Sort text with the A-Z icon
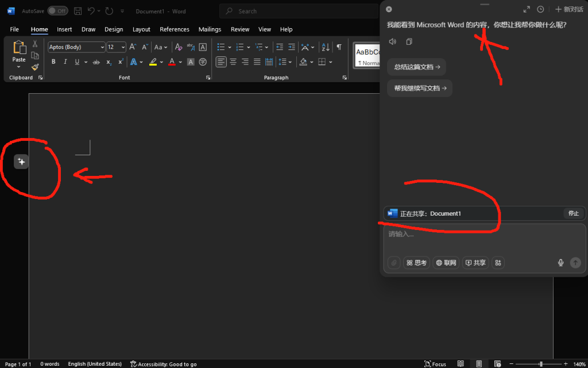This screenshot has width=588, height=368. (x=325, y=47)
